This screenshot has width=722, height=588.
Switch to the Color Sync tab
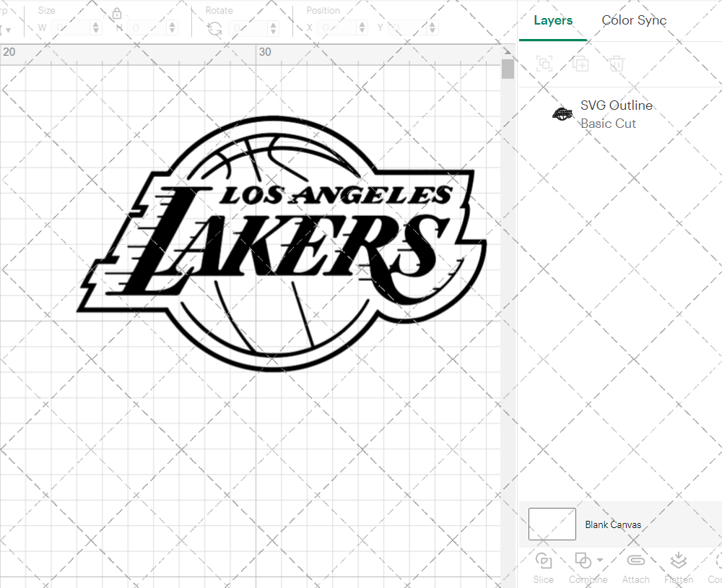pyautogui.click(x=634, y=20)
